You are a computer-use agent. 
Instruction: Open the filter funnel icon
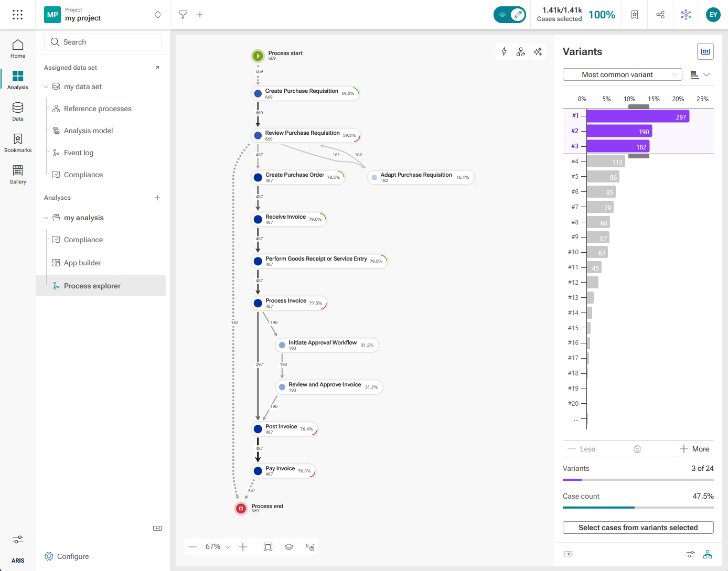point(183,15)
